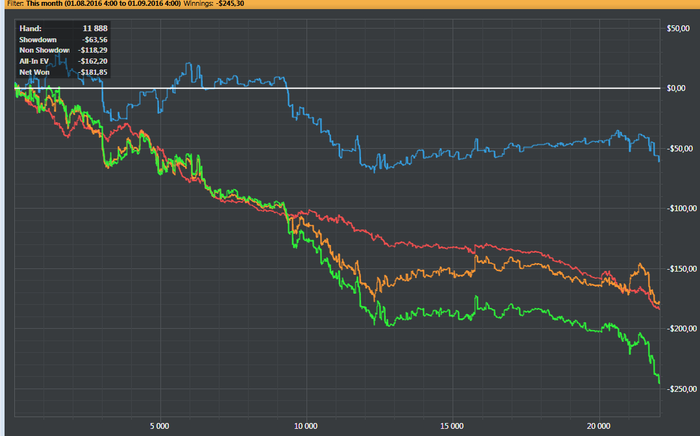
Task: Click the '5 000' x-axis label
Action: pyautogui.click(x=159, y=426)
